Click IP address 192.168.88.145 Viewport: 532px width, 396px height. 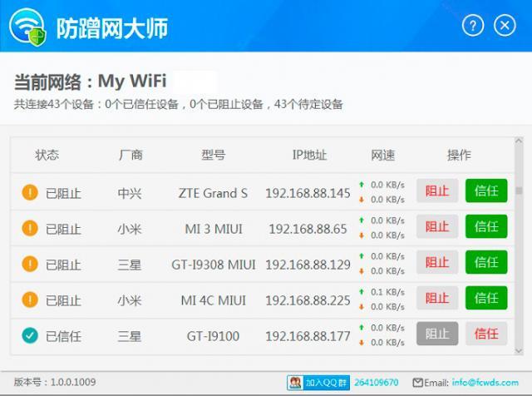coord(308,193)
